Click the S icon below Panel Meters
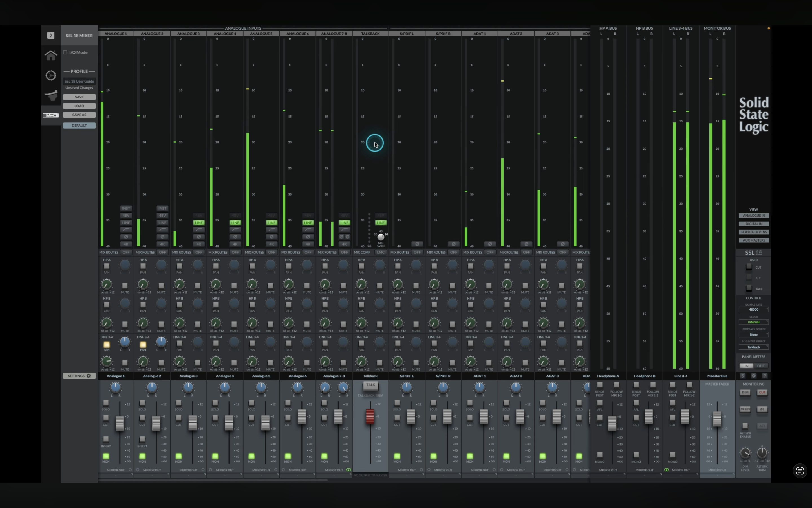Image resolution: width=812 pixels, height=508 pixels. [743, 376]
